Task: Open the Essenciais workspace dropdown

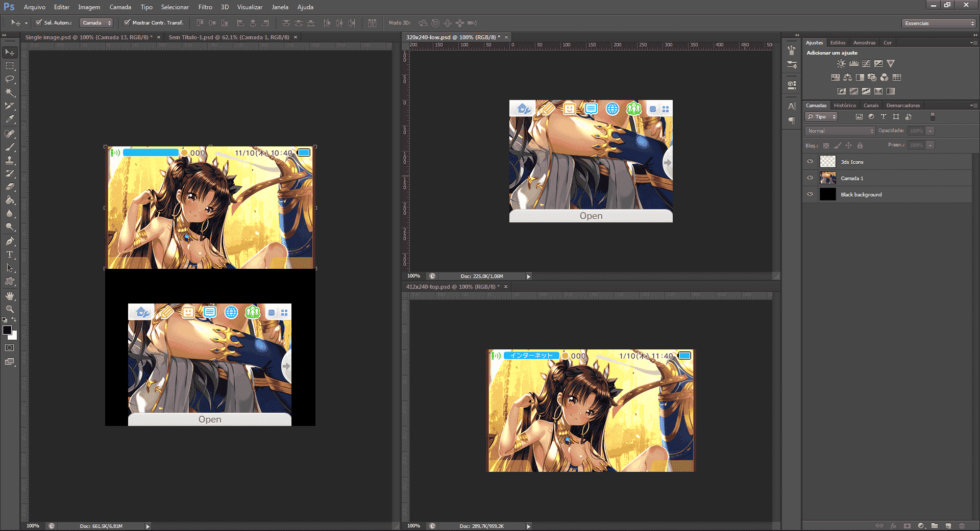Action: click(x=939, y=23)
